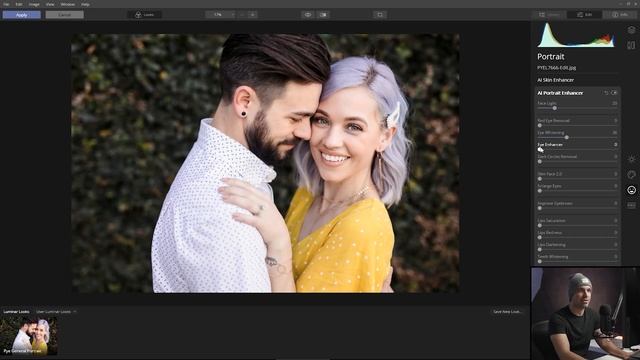Select the Essentials sun icon
The width and height of the screenshot is (640, 360).
click(x=631, y=159)
